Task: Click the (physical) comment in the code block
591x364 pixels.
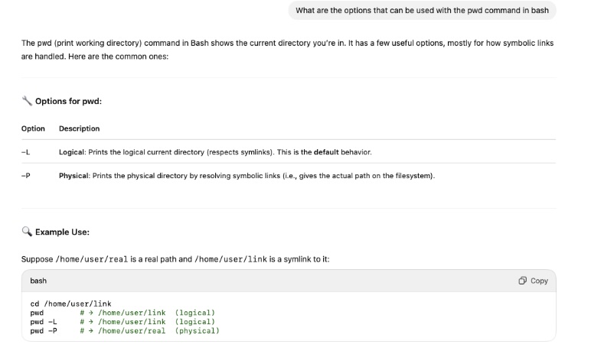Action: (197, 330)
